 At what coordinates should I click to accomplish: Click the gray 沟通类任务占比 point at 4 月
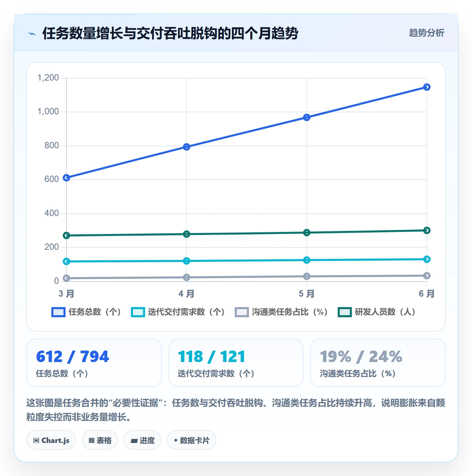186,277
